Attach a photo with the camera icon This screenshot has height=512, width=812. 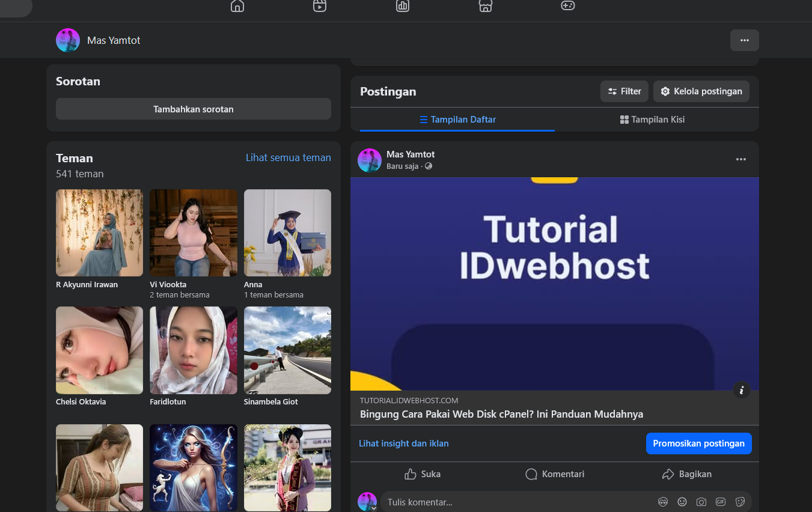coord(701,502)
